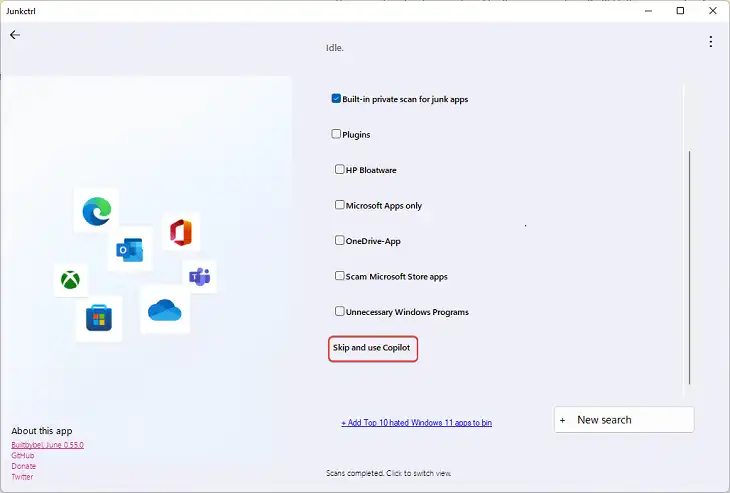Screen dimensions: 730x493
Task: Select the OneDrive-App checkbox
Action: pyautogui.click(x=339, y=240)
